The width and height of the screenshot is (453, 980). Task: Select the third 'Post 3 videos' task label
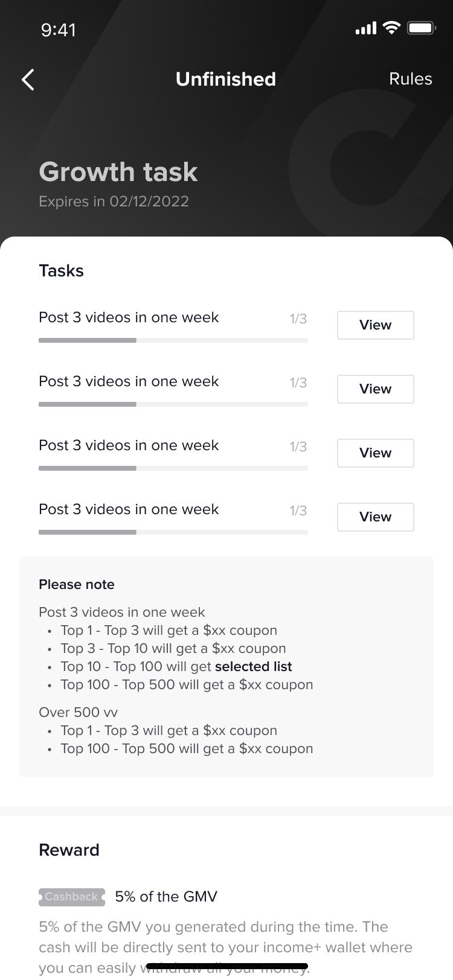[x=129, y=445]
